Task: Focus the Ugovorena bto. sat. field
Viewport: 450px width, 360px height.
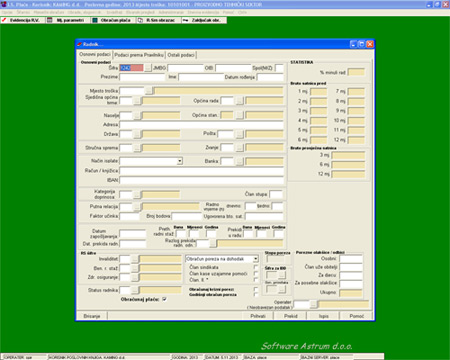Action: [264, 216]
